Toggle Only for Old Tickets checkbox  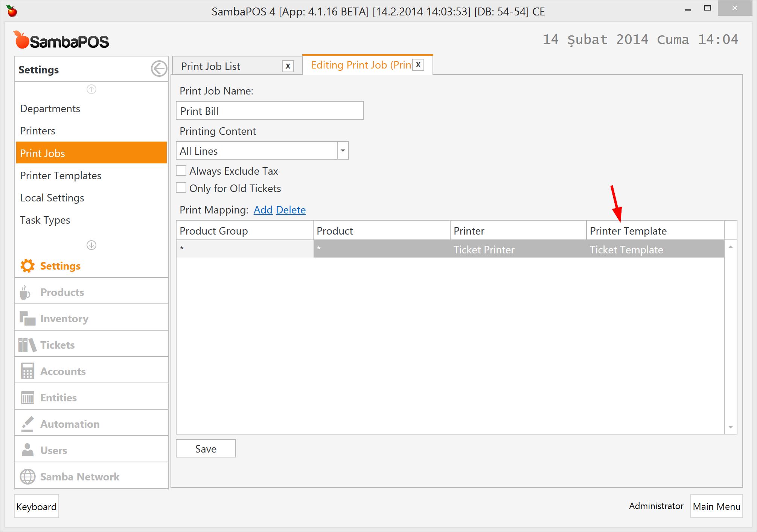181,188
